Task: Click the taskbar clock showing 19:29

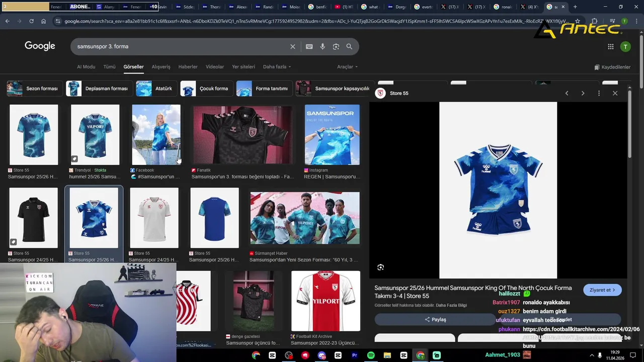Action: [615, 355]
